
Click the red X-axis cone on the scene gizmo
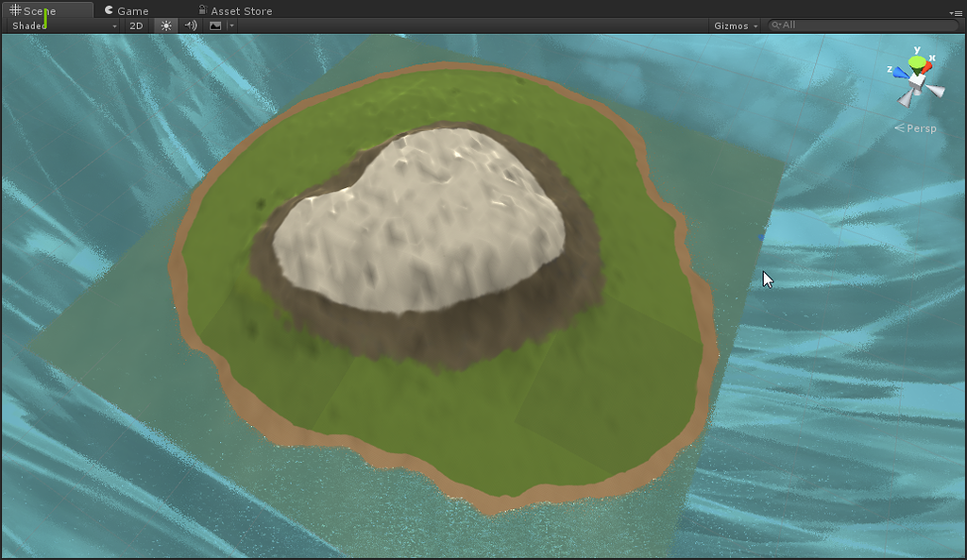click(x=926, y=66)
